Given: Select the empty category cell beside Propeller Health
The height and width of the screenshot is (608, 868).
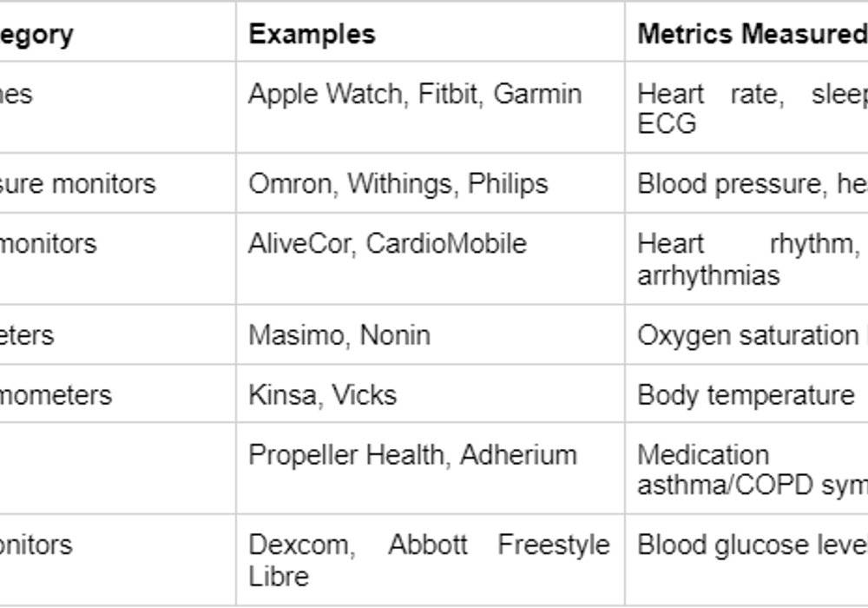Looking at the screenshot, I should [x=117, y=468].
